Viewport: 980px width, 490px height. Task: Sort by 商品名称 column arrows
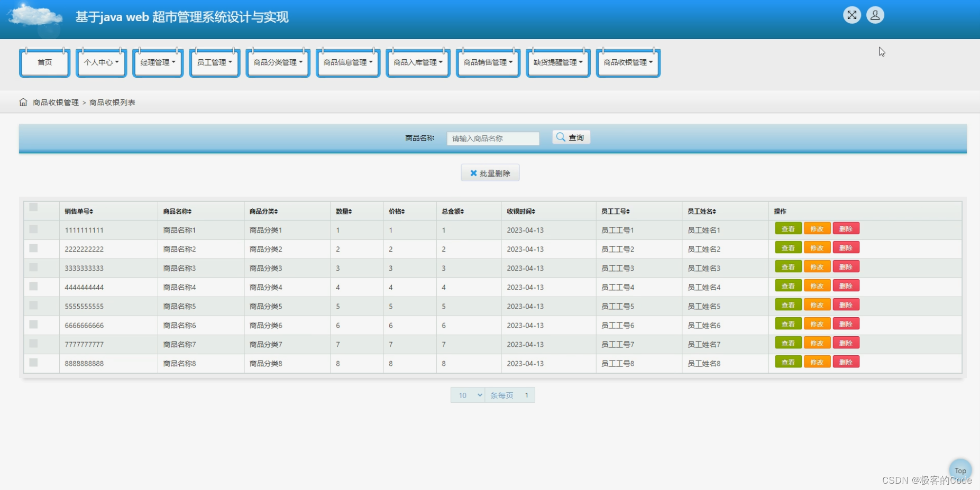[x=189, y=211]
